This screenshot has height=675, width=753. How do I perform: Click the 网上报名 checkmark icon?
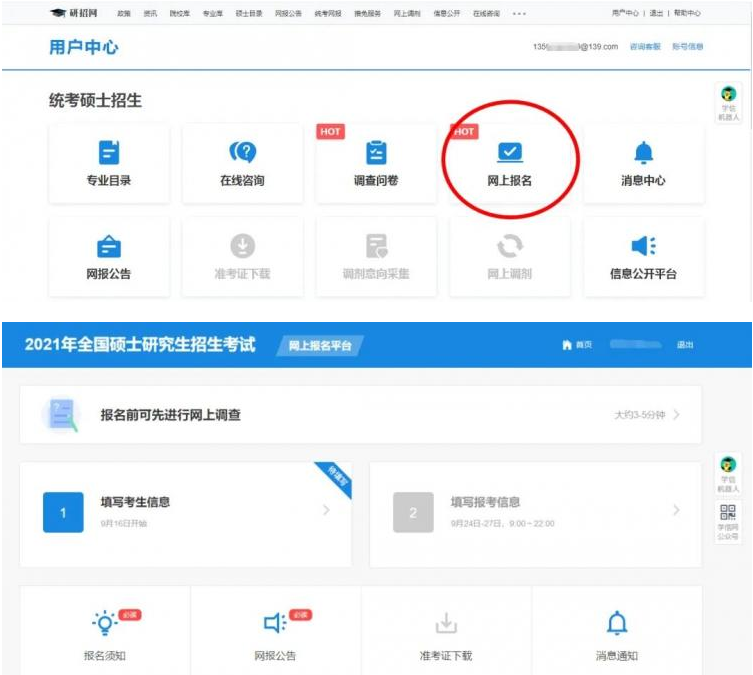510,153
